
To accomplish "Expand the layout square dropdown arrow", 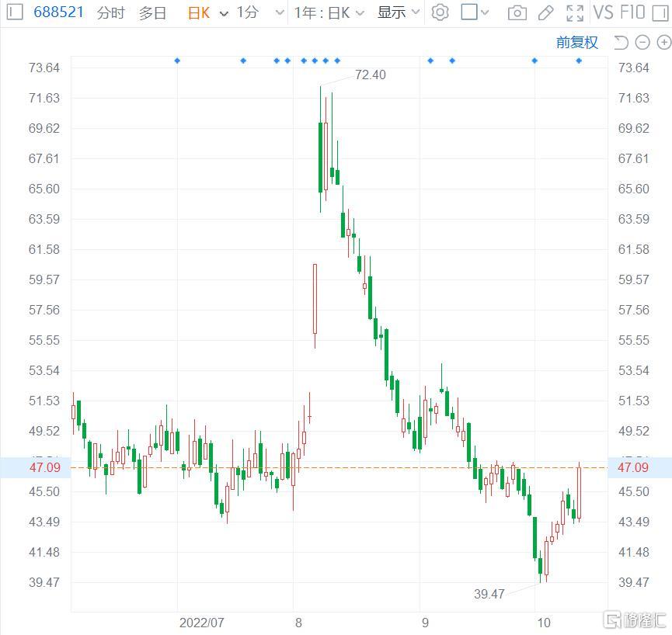I will tap(485, 12).
